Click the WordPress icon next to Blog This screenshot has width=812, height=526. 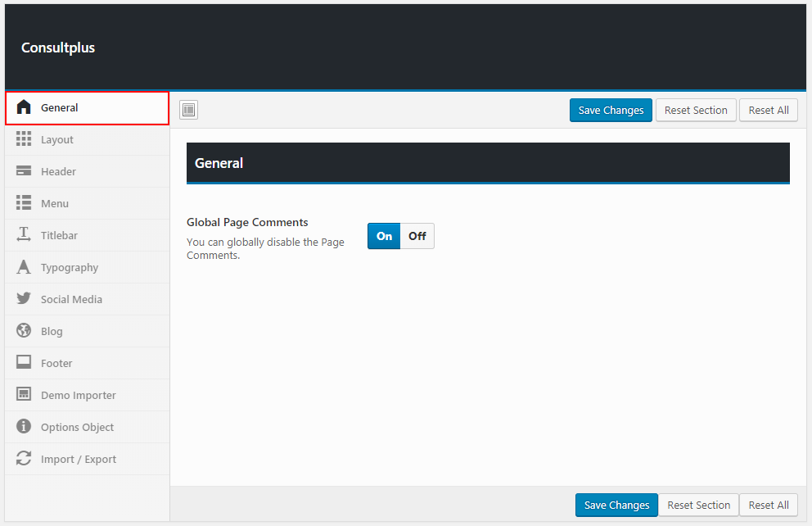[24, 331]
